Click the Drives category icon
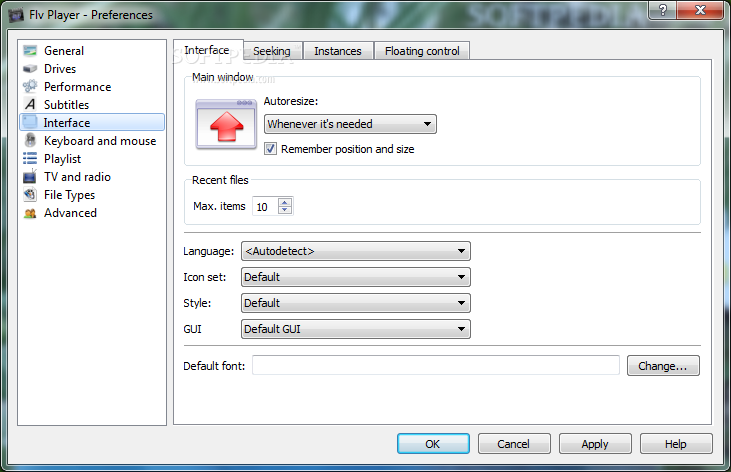 pos(30,69)
